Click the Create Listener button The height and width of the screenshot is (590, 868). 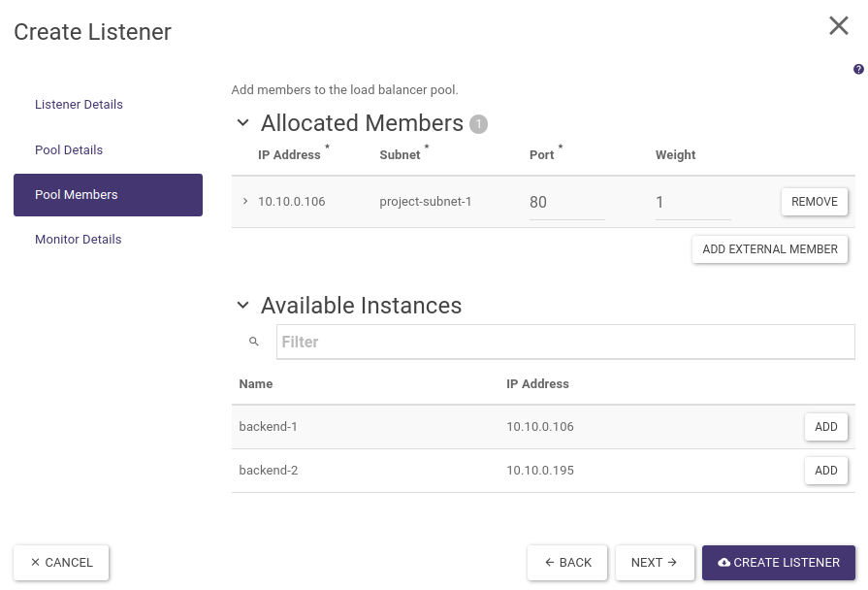point(778,563)
